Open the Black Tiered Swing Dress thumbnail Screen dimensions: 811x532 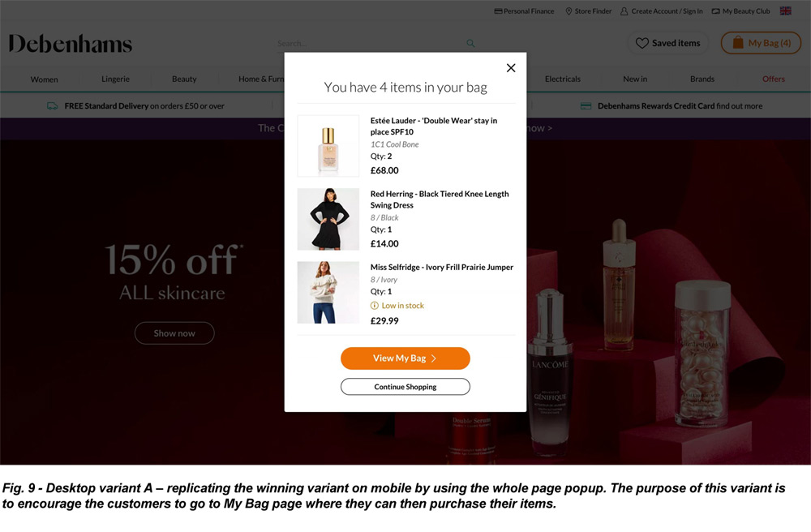(x=328, y=219)
